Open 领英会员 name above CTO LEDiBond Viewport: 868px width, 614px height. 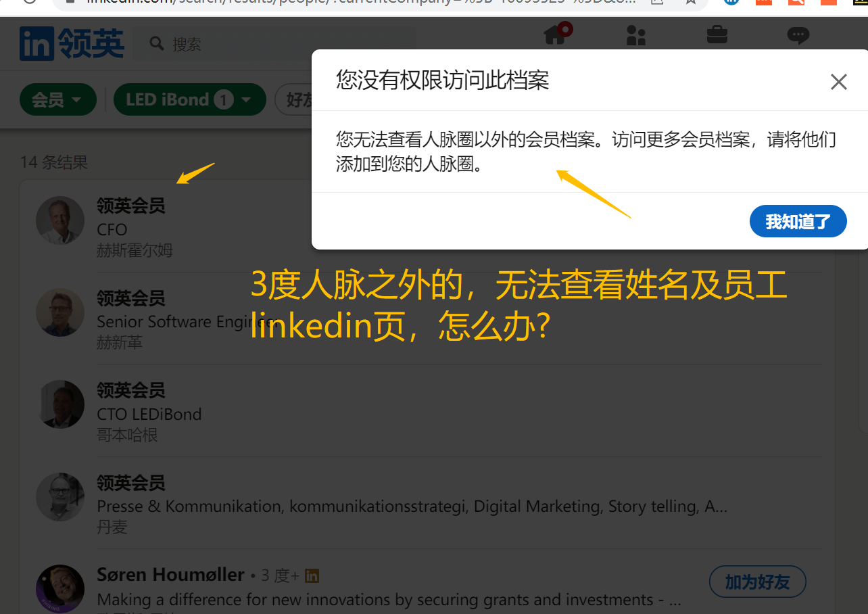(131, 390)
